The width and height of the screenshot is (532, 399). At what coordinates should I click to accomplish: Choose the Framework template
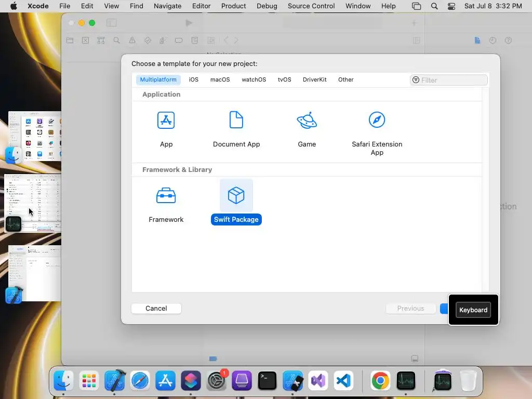166,205
